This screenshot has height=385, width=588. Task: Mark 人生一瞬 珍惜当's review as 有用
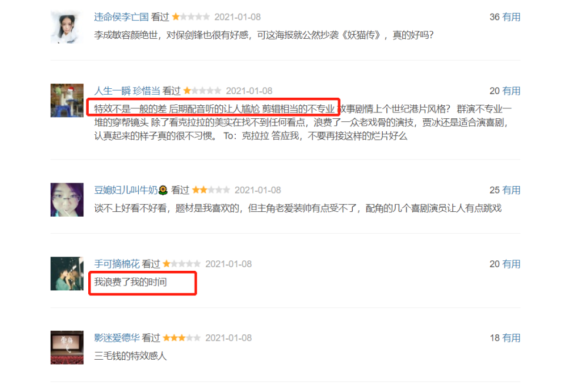coord(511,91)
